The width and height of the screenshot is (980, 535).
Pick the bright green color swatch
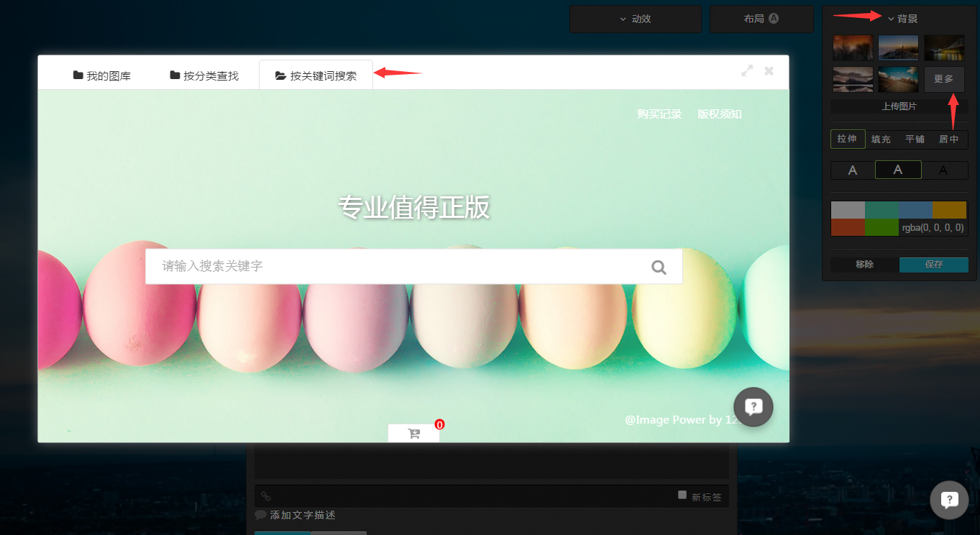click(x=881, y=227)
